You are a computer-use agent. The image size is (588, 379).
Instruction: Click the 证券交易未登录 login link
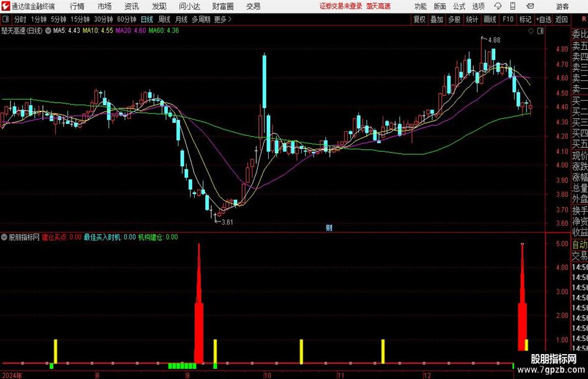pos(341,6)
